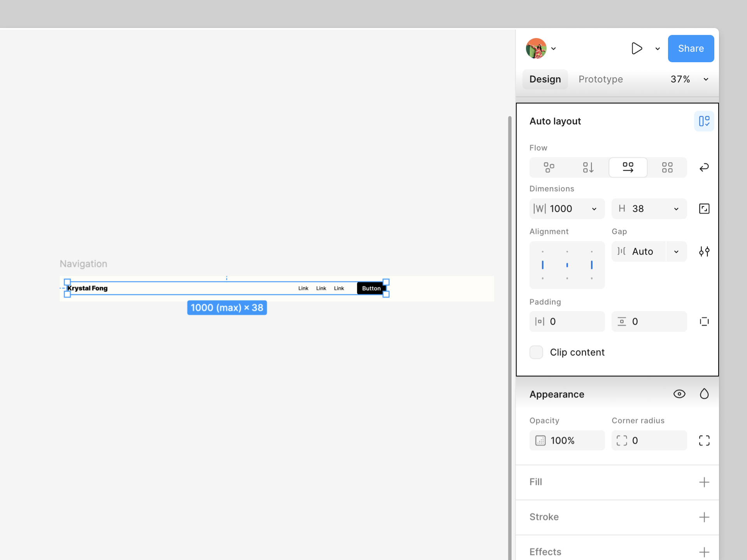Remove auto layout using the panel icon

(704, 121)
